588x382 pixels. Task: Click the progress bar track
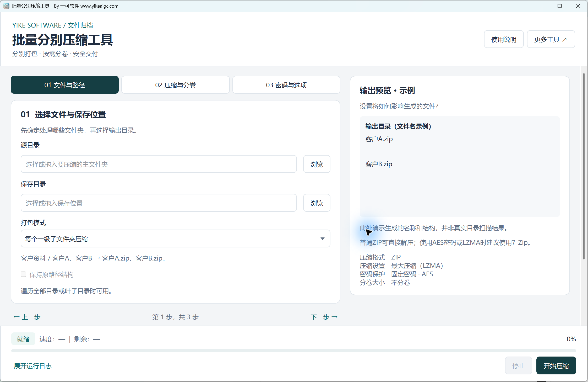(x=293, y=351)
